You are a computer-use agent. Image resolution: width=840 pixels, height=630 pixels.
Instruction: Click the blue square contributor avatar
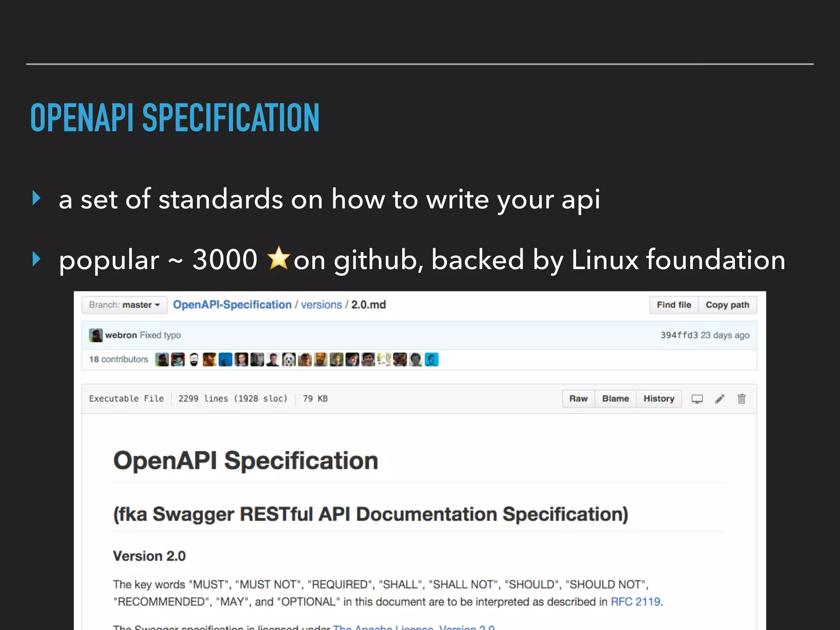pyautogui.click(x=225, y=359)
